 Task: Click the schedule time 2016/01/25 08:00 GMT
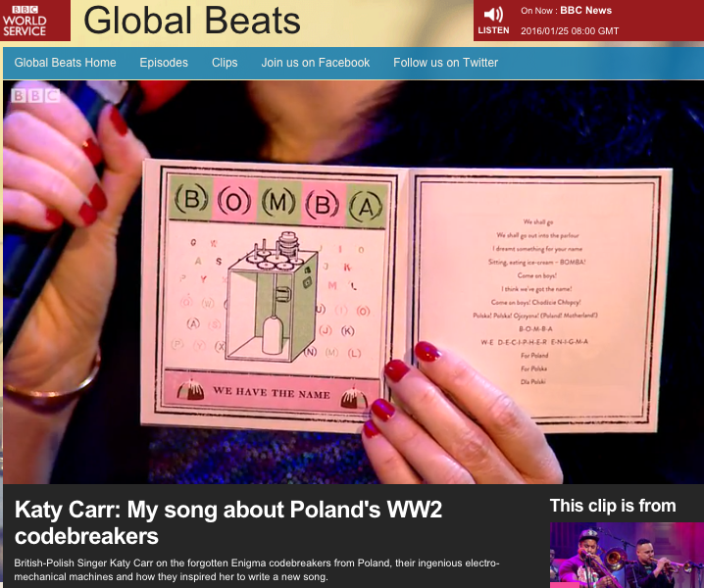[x=570, y=31]
